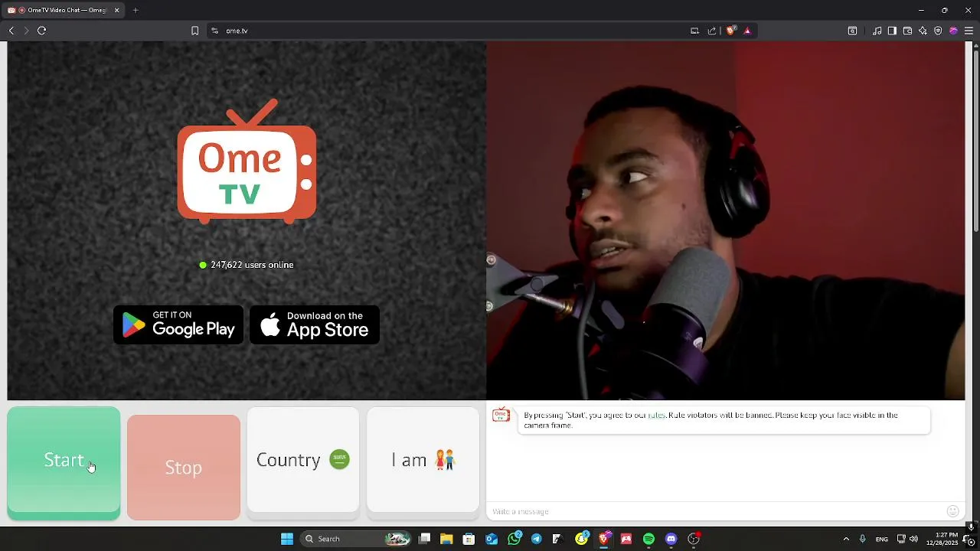Open Brave Rewards triangle icon

coord(747,31)
